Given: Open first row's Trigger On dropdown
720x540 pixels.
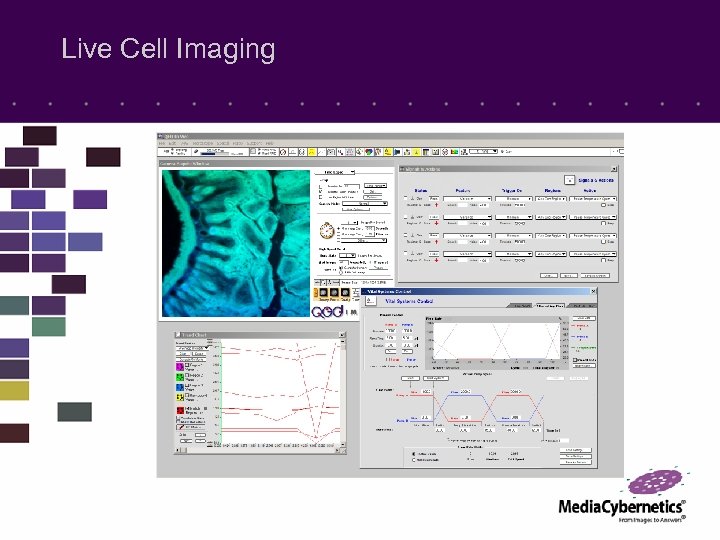Looking at the screenshot, I should 514,199.
